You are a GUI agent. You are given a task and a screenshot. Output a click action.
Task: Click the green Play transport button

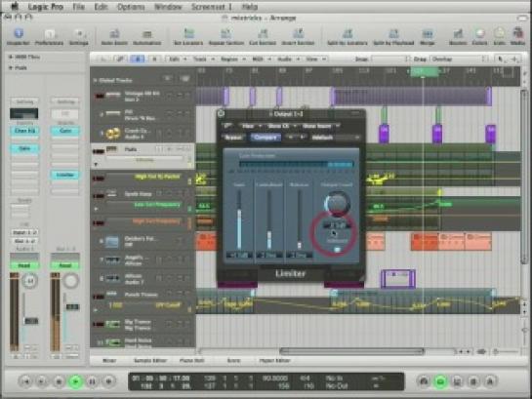76,381
